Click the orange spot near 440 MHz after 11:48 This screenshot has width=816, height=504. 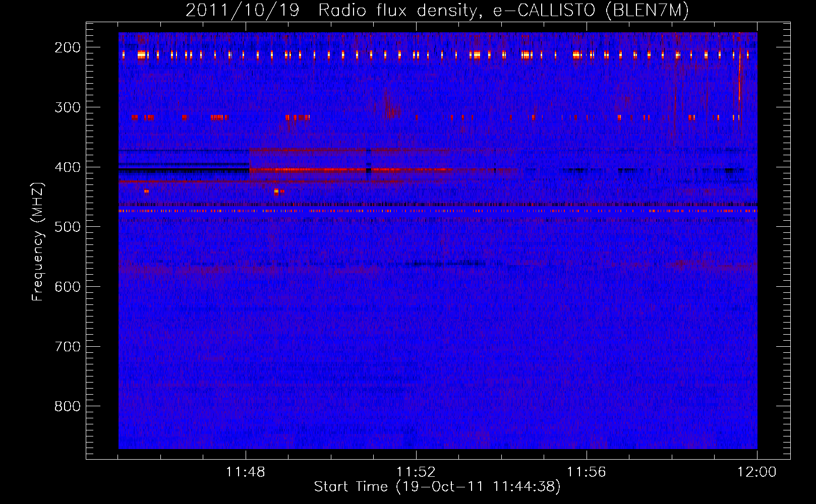click(276, 192)
